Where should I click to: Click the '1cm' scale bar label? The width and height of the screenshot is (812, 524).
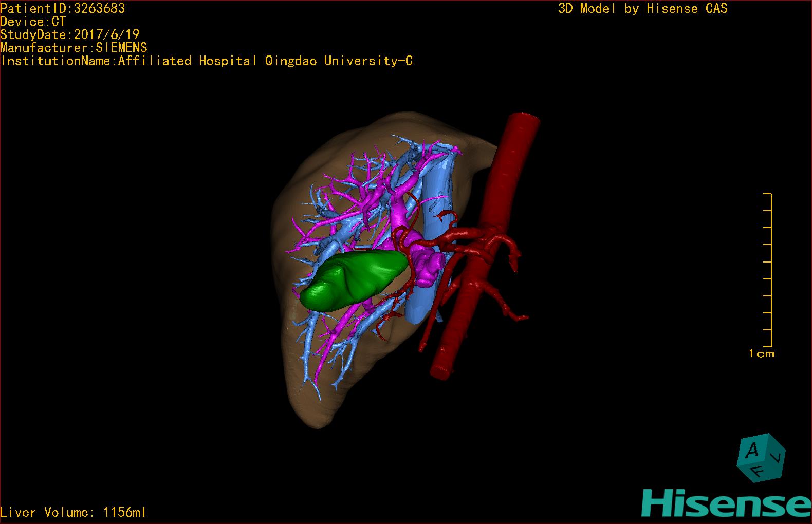click(761, 353)
